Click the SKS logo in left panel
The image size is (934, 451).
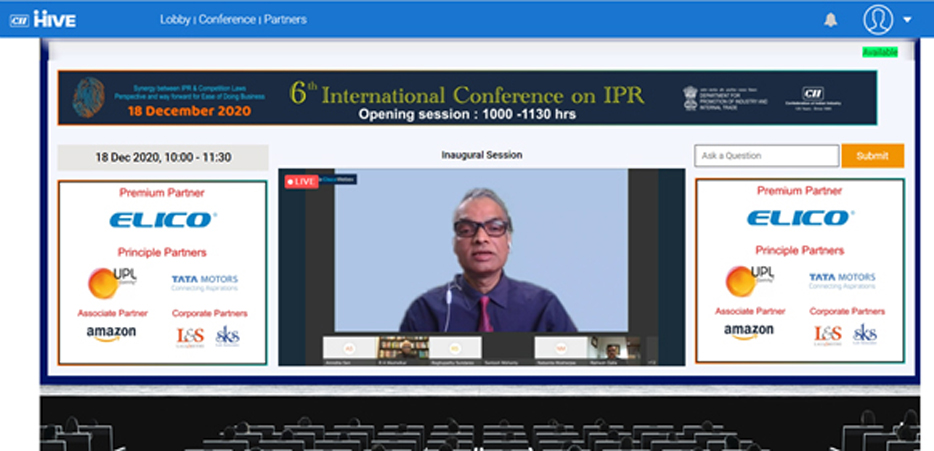(x=228, y=336)
